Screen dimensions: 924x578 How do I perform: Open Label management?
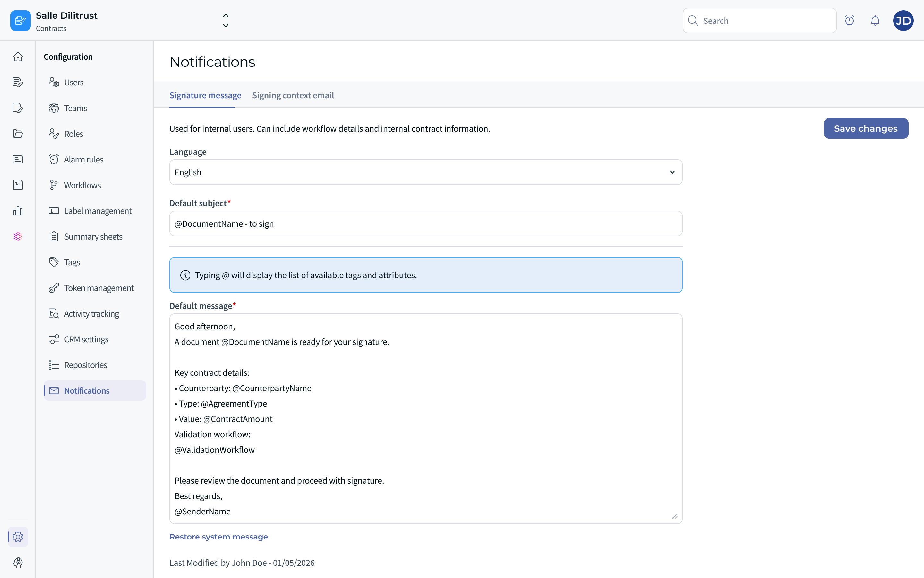click(x=95, y=211)
